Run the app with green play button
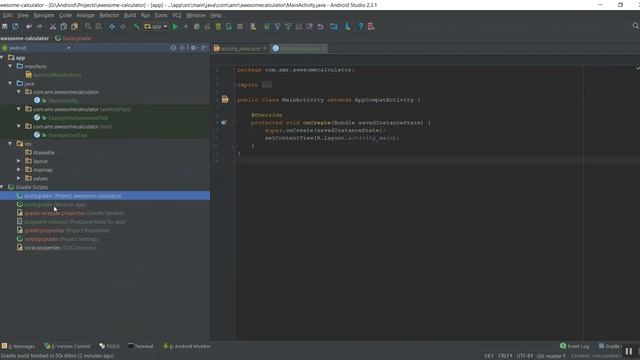The width and height of the screenshot is (640, 360). tap(175, 27)
